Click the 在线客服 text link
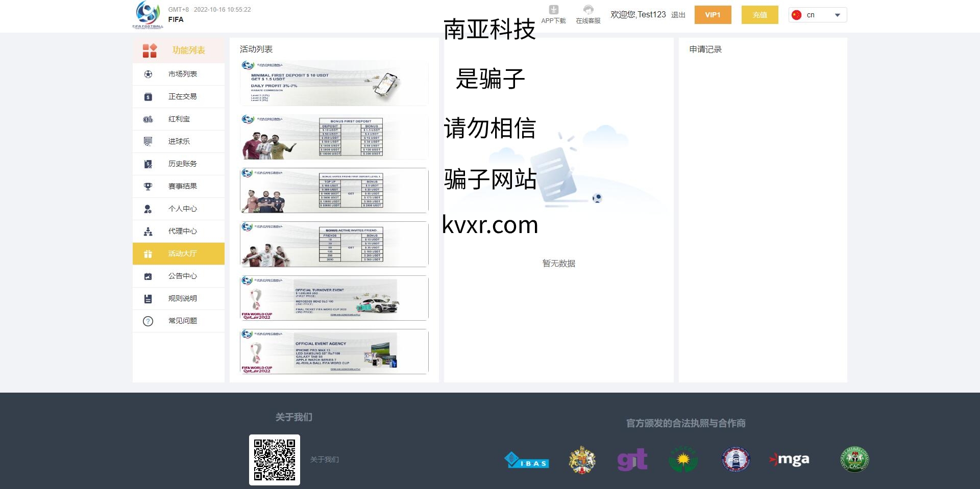This screenshot has height=489, width=980. coord(588,21)
